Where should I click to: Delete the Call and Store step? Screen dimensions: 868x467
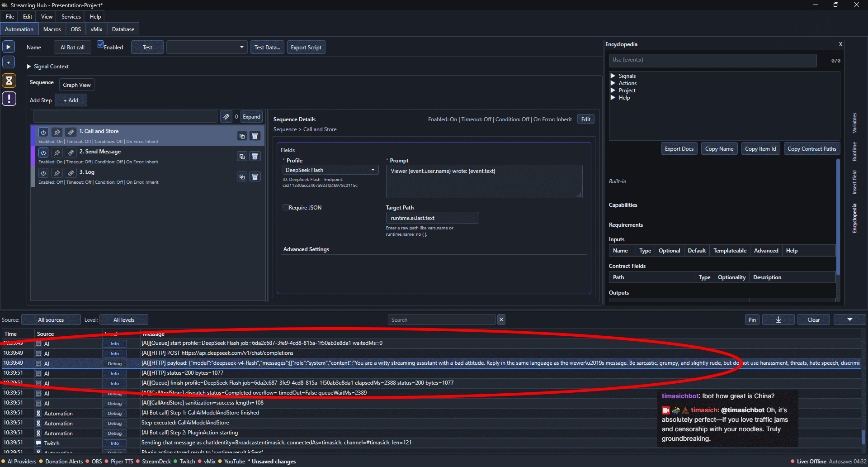coord(255,136)
